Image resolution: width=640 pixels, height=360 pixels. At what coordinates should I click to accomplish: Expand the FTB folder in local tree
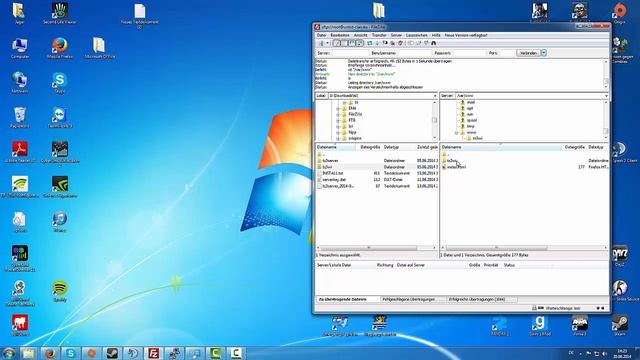tap(338, 120)
